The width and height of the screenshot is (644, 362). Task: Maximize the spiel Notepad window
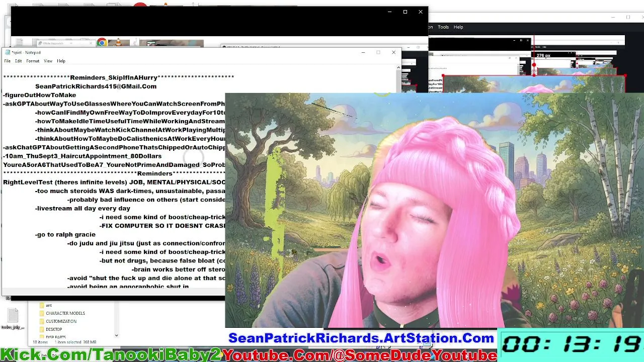(378, 52)
